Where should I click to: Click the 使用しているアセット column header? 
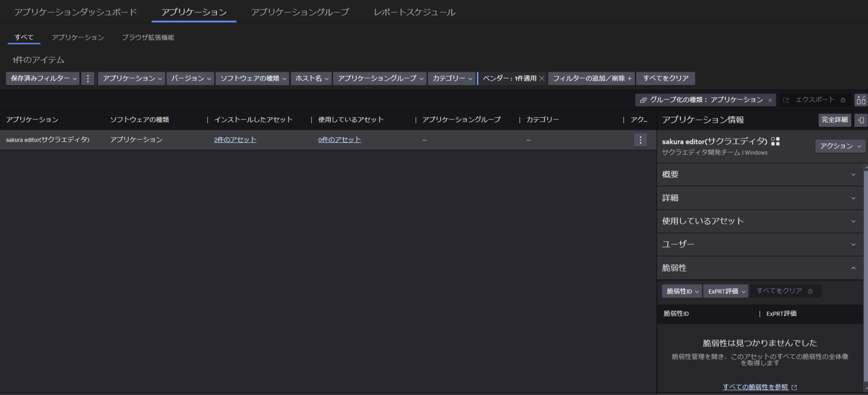pos(351,120)
